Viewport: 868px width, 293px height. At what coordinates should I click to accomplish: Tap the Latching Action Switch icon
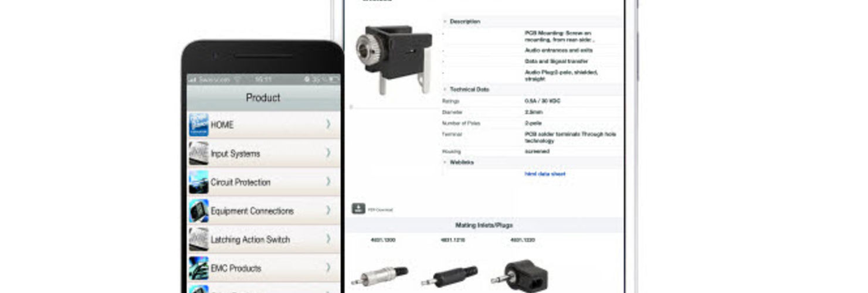(x=198, y=240)
